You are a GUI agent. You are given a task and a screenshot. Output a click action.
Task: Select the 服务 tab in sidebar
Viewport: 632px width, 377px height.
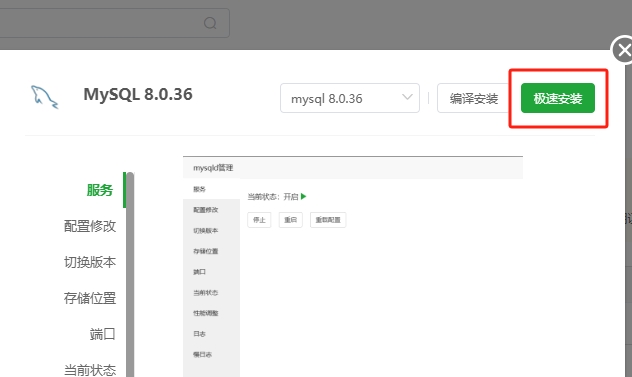100,190
